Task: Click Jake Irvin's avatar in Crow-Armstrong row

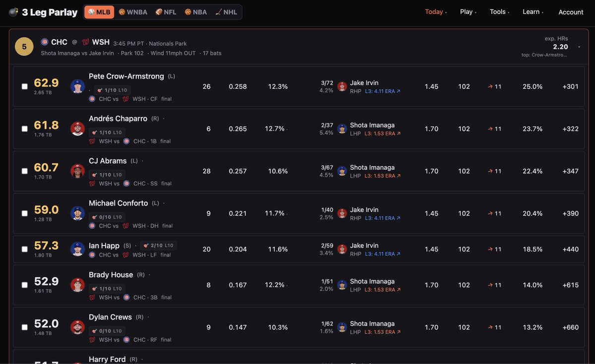Action: tap(342, 86)
